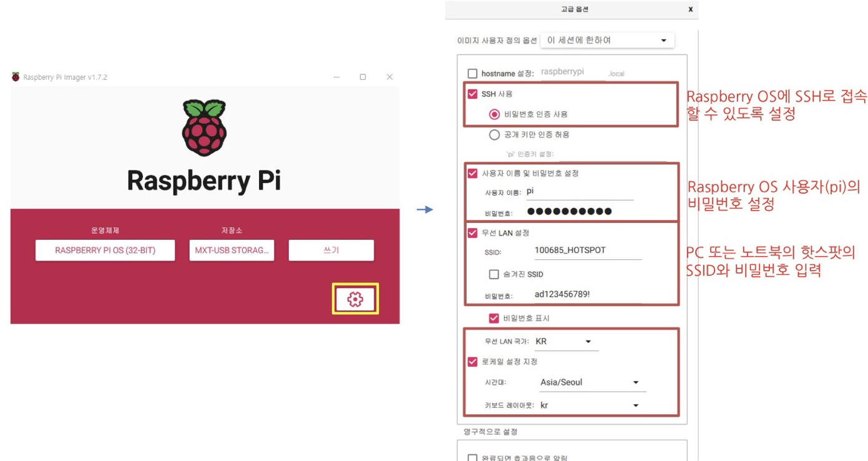This screenshot has width=868, height=461.
Task: Click the 영구적으로 설정 section label
Action: click(490, 432)
